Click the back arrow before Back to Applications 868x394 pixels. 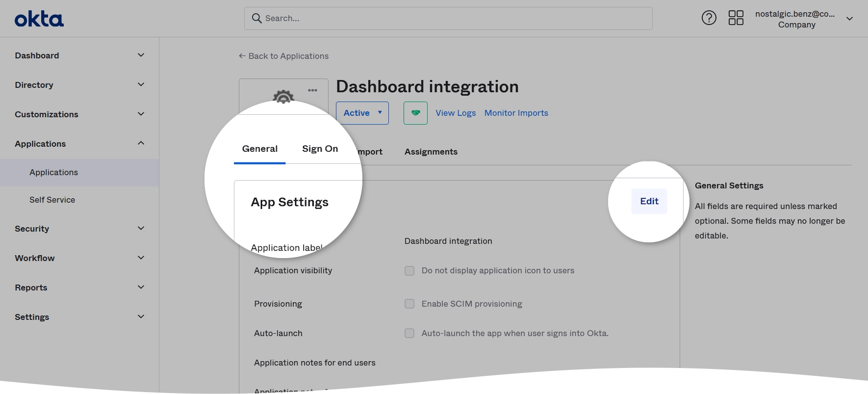(x=242, y=56)
